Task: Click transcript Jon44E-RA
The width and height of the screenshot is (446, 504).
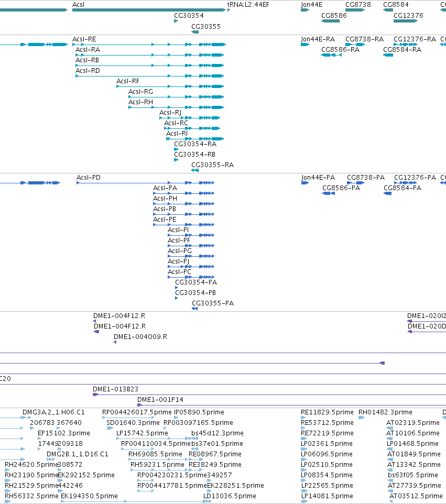Action: (x=318, y=39)
